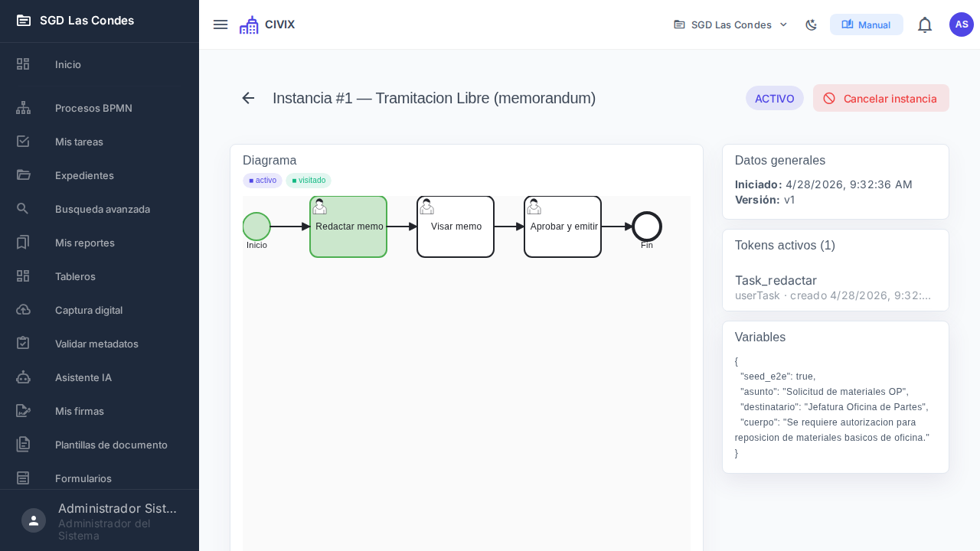Open Busqueda avanzada

click(x=100, y=209)
